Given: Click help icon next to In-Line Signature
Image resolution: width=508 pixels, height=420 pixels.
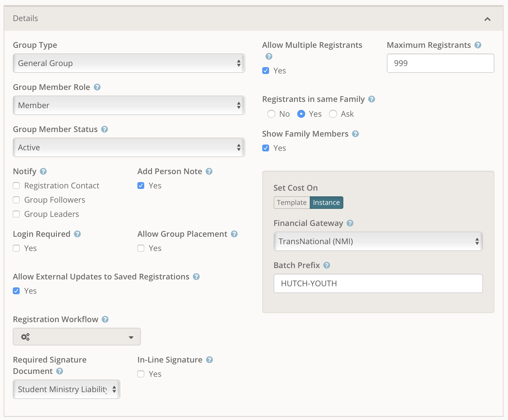Looking at the screenshot, I should coord(209,360).
